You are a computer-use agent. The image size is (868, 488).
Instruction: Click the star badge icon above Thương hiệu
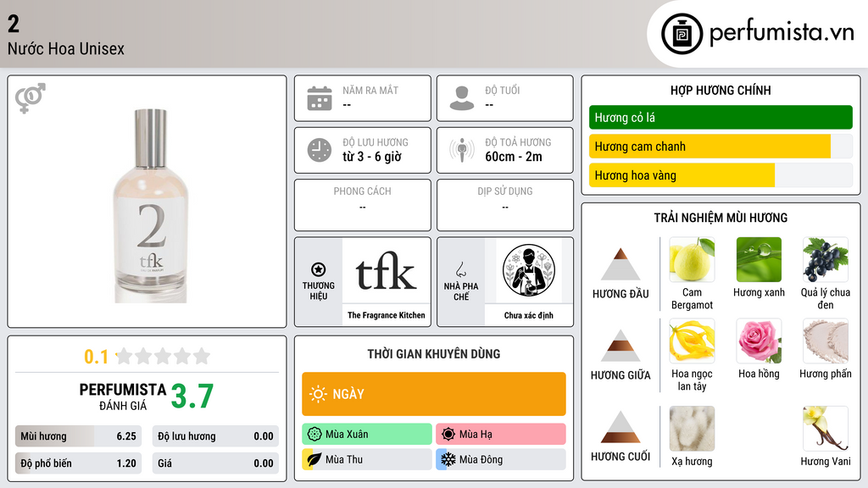tap(319, 269)
